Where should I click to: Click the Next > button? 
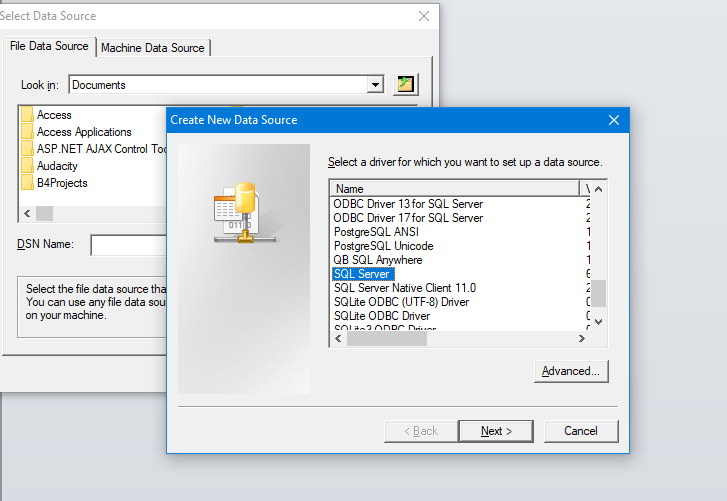496,431
